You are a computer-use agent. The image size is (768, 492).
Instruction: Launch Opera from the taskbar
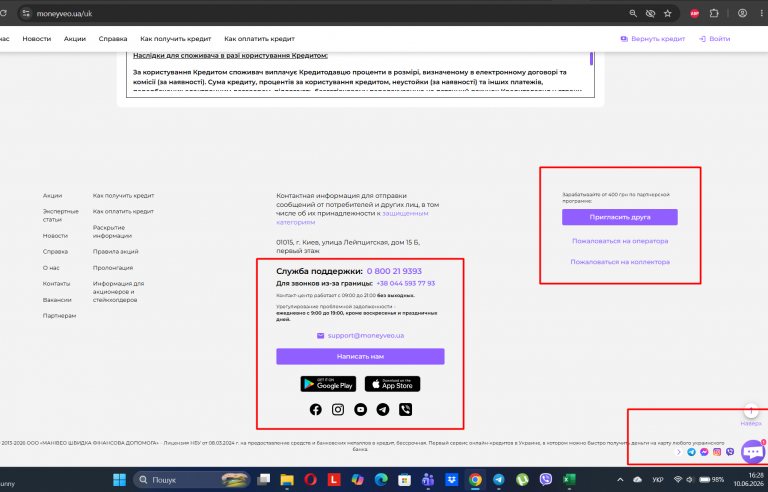point(311,480)
